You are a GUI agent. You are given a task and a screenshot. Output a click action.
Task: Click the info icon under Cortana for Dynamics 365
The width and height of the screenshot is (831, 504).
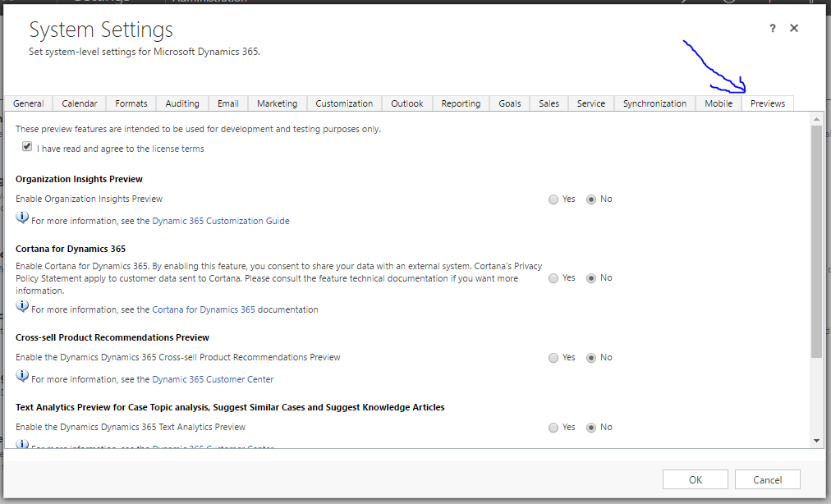tap(22, 306)
